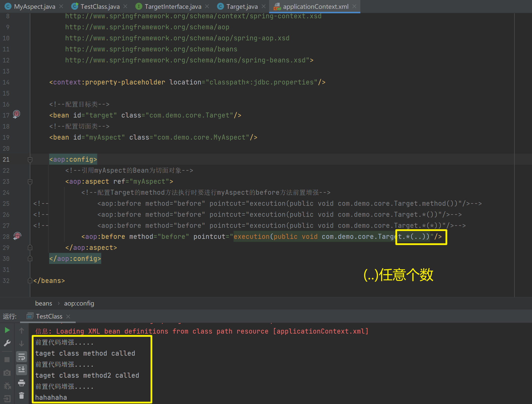This screenshot has height=404, width=532.
Task: Toggle scroll to end of console
Action: pos(22,369)
